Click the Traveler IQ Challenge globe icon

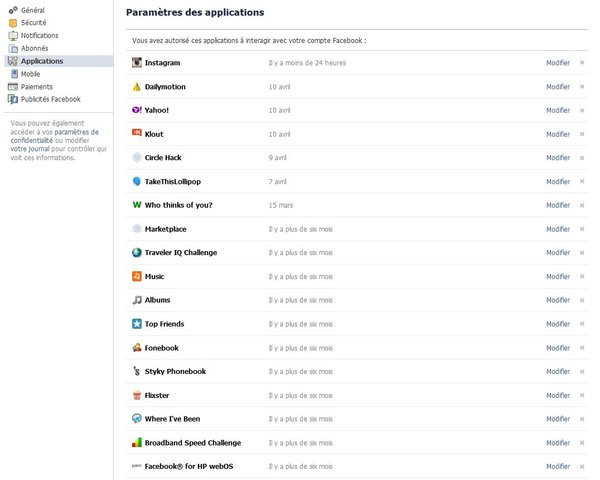[137, 253]
